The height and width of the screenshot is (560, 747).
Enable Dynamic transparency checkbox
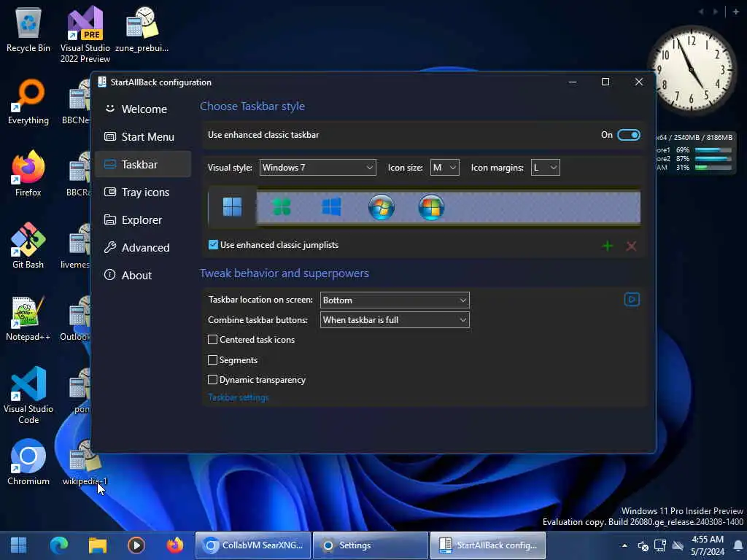[x=212, y=379]
